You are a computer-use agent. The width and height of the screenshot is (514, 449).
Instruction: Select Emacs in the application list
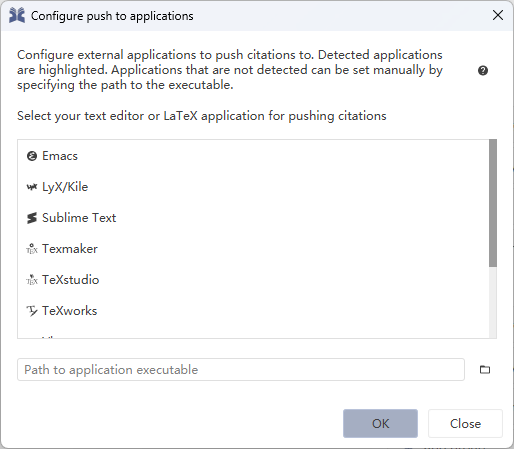[x=253, y=156]
